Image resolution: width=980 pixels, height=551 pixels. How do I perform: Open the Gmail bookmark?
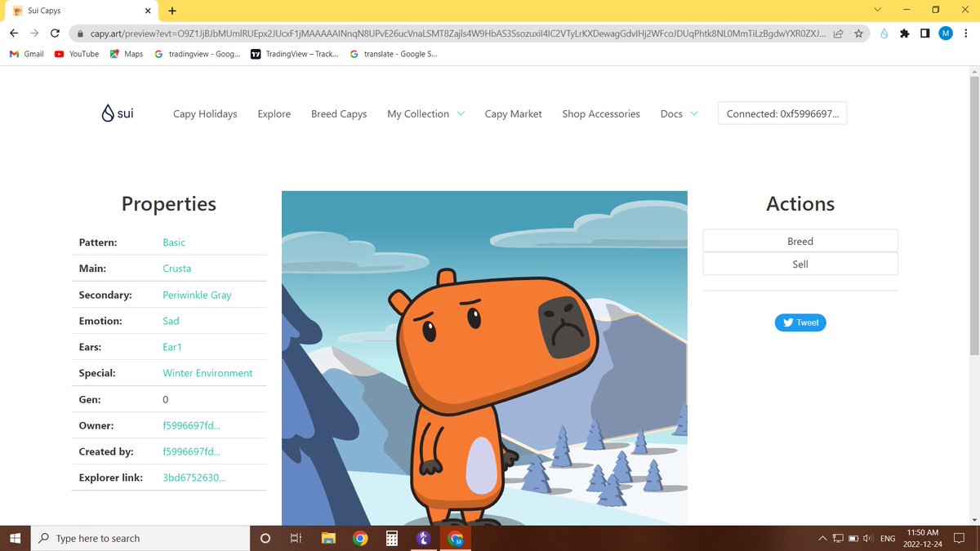(27, 54)
